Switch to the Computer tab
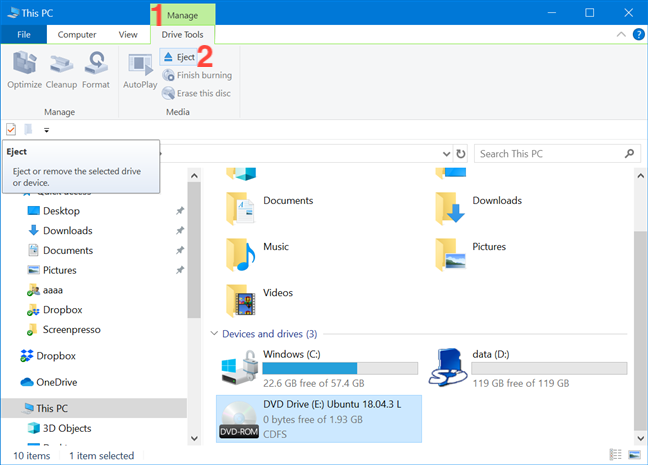This screenshot has width=648, height=465. click(77, 35)
